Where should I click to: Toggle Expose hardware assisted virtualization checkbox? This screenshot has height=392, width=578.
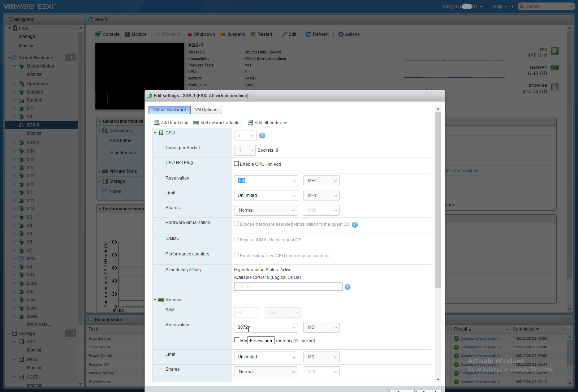(237, 224)
